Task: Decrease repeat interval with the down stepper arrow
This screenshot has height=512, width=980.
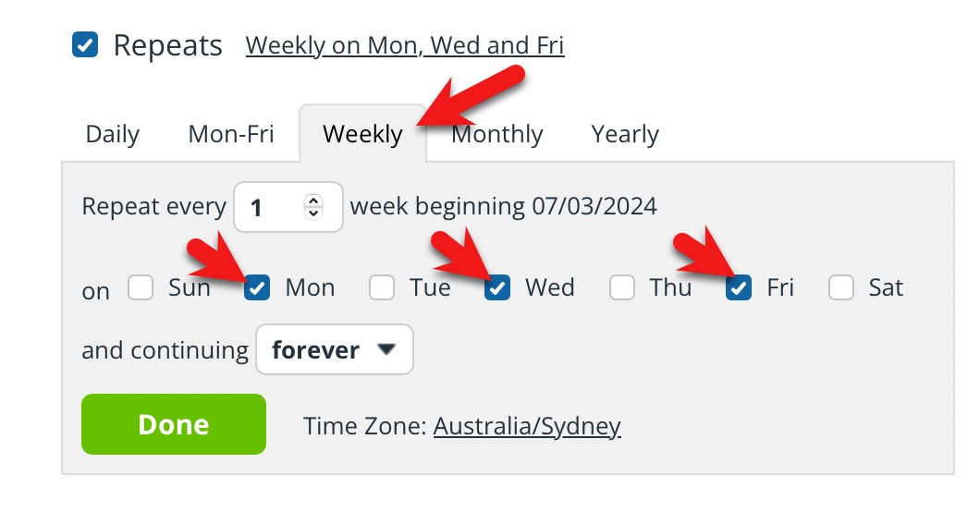Action: click(x=313, y=213)
